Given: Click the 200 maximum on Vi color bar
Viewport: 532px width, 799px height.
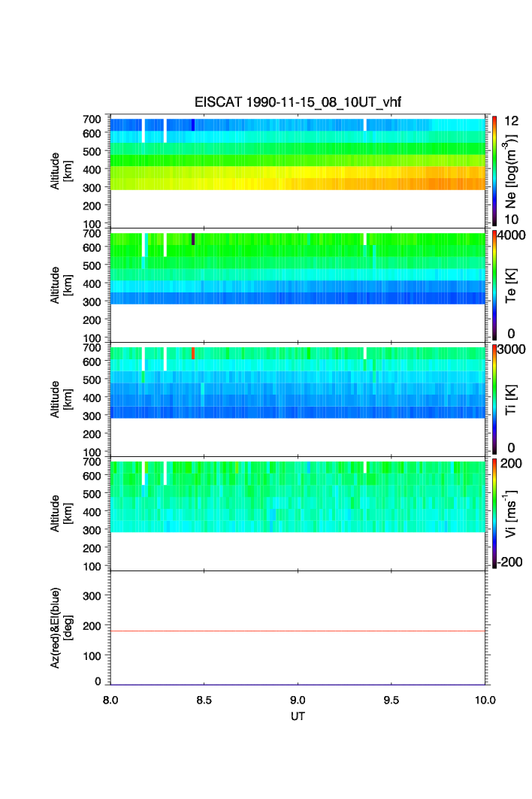Looking at the screenshot, I should pos(511,463).
